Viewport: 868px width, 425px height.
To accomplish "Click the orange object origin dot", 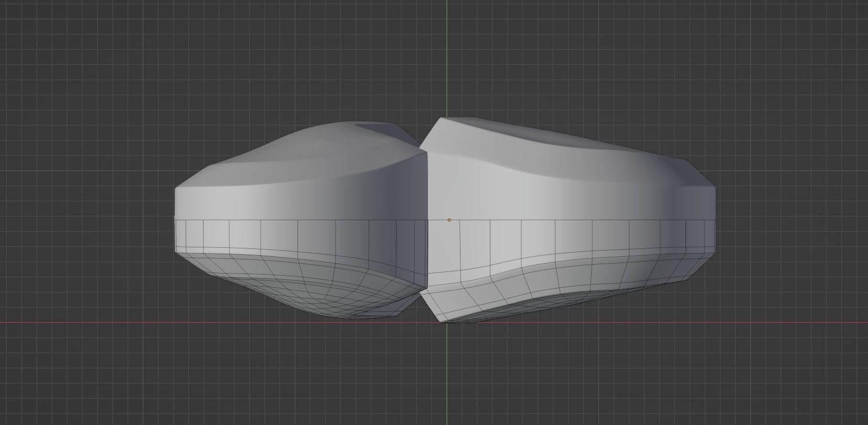I will point(449,220).
